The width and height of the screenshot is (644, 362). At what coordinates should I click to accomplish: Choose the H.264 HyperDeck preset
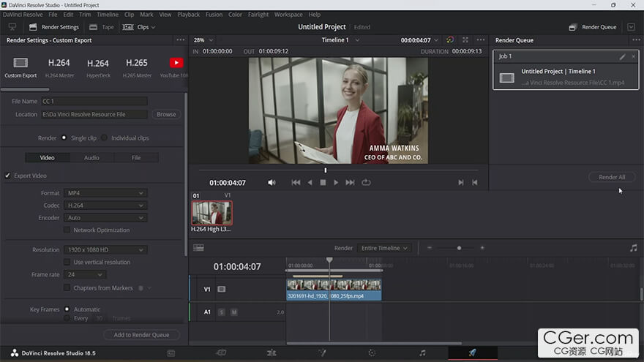pos(98,67)
